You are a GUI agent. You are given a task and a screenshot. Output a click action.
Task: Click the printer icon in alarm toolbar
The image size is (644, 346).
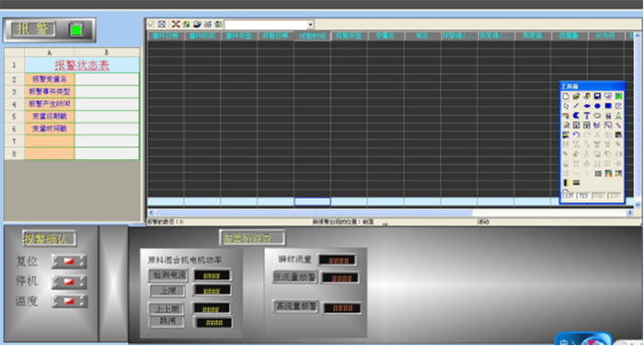(197, 24)
